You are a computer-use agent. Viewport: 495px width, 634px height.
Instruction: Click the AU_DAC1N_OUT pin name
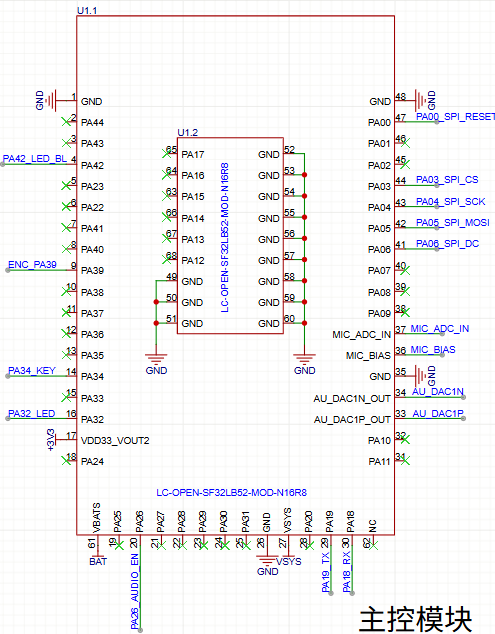(352, 399)
